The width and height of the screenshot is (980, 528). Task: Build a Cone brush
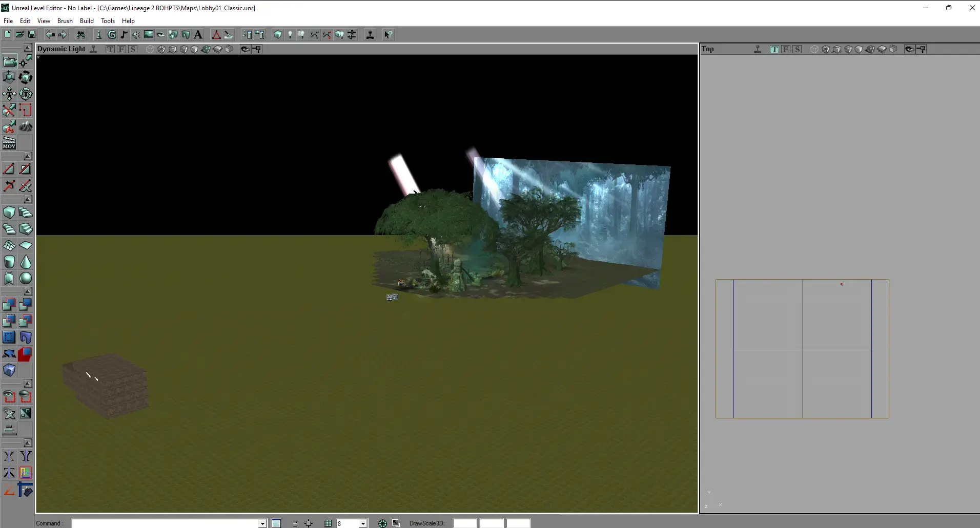click(26, 262)
